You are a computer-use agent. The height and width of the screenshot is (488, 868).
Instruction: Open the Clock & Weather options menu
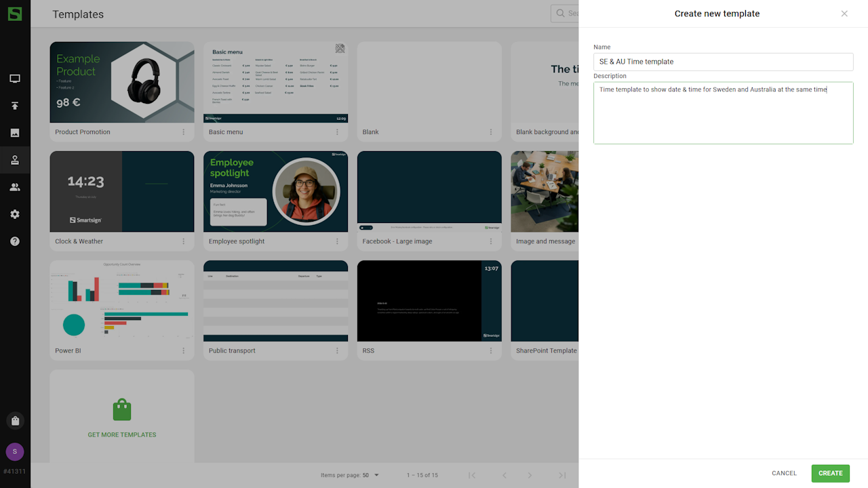coord(183,241)
